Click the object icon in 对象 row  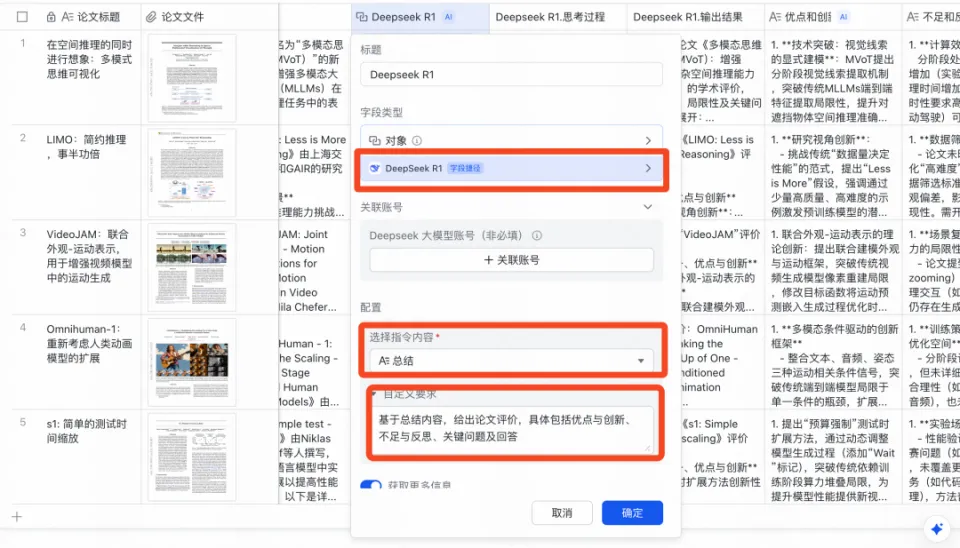[x=375, y=140]
